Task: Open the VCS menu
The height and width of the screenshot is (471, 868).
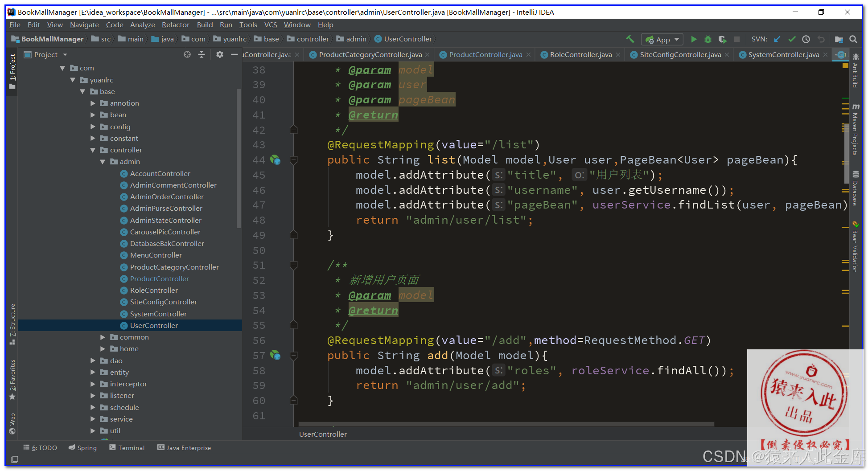Action: tap(271, 25)
